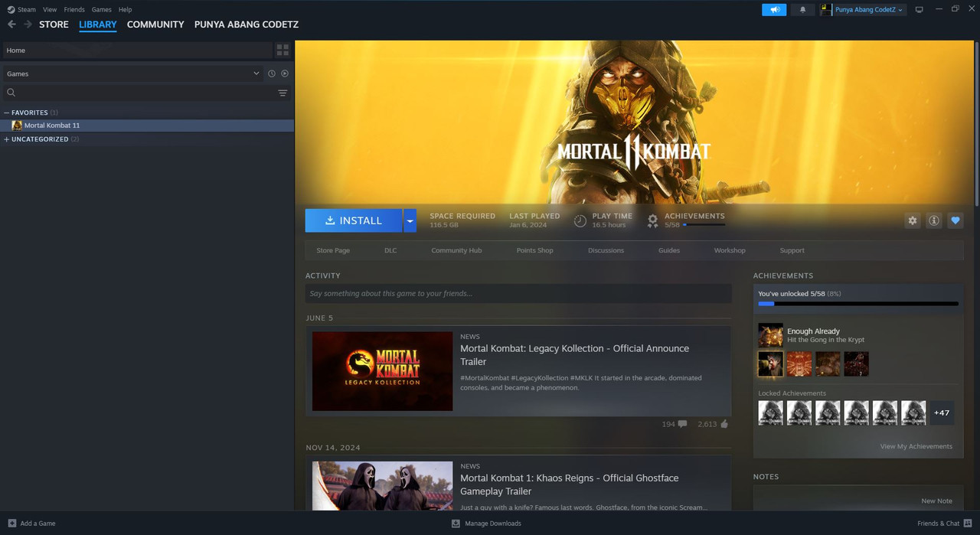980x535 pixels.
Task: Go forward with the right arrow
Action: point(28,24)
